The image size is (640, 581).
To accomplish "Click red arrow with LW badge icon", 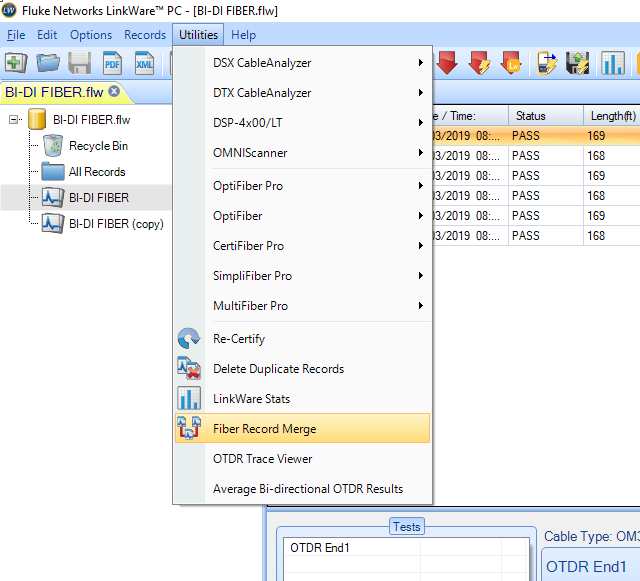I will 511,63.
